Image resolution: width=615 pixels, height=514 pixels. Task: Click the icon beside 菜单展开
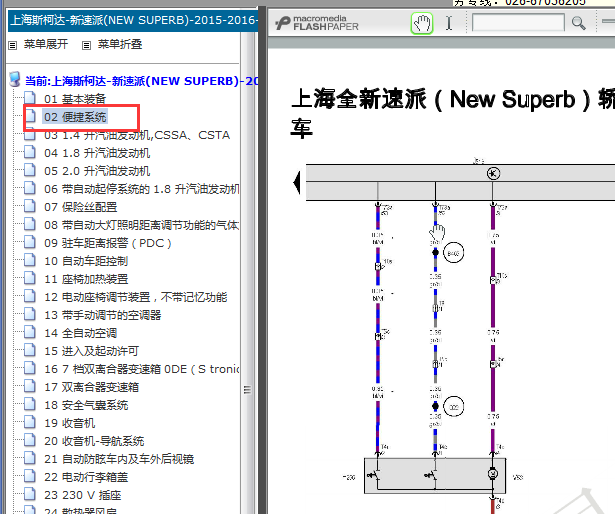(x=13, y=46)
